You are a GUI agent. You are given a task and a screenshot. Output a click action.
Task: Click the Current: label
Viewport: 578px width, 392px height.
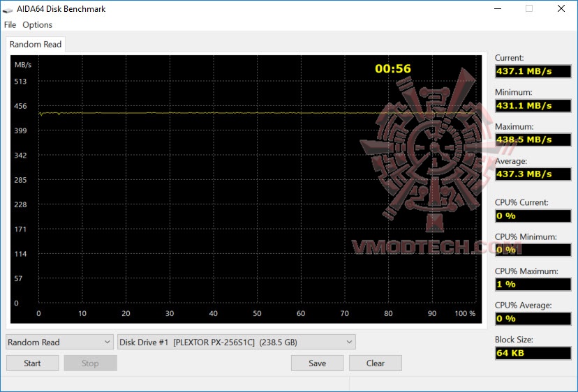point(509,58)
